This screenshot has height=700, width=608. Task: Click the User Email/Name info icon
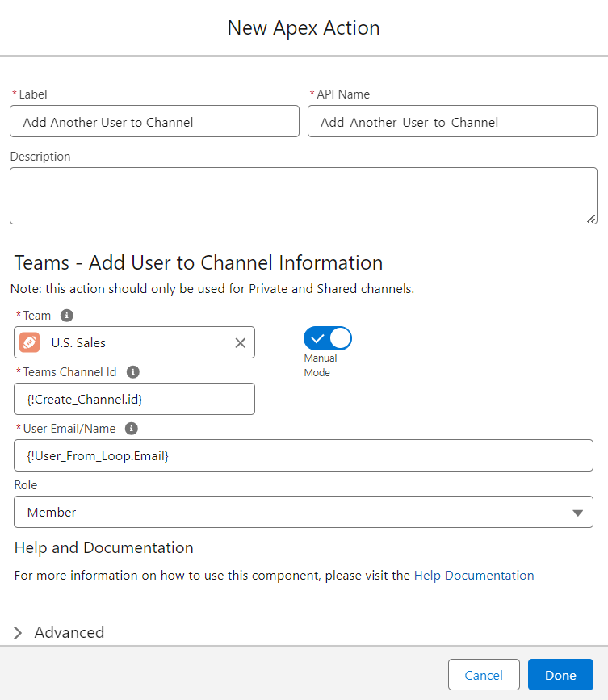coord(131,429)
